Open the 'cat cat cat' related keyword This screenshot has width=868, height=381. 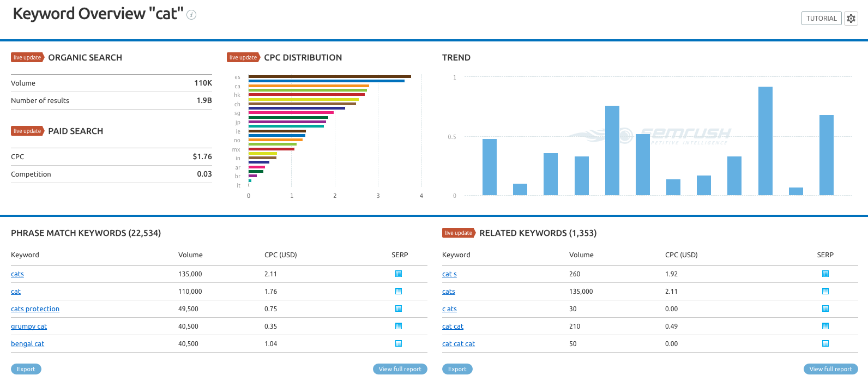pyautogui.click(x=458, y=344)
